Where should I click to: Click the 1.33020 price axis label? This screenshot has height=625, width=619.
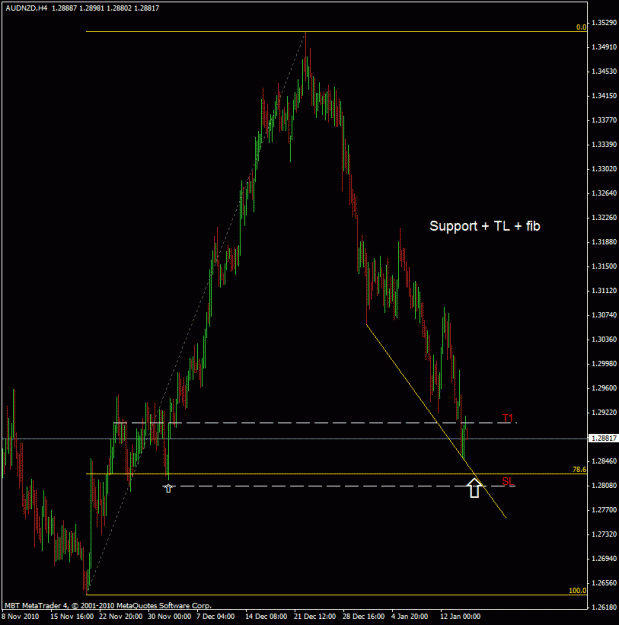point(604,169)
